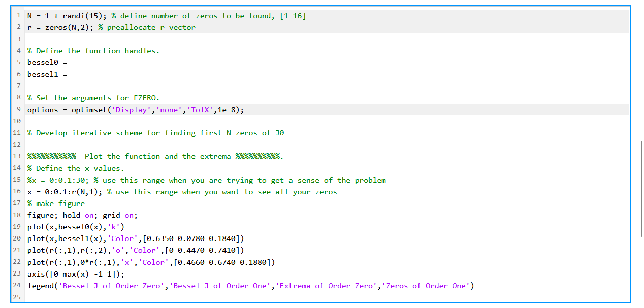Click the '% preallocate r vector' comment

[x=147, y=27]
